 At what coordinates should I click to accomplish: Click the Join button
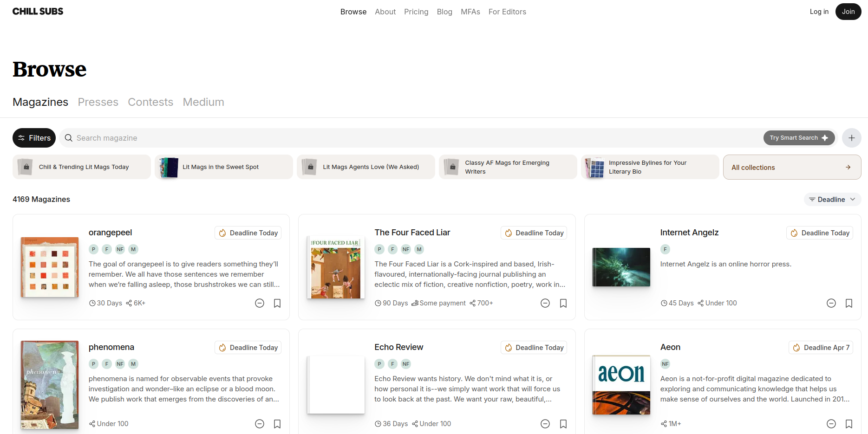point(848,12)
